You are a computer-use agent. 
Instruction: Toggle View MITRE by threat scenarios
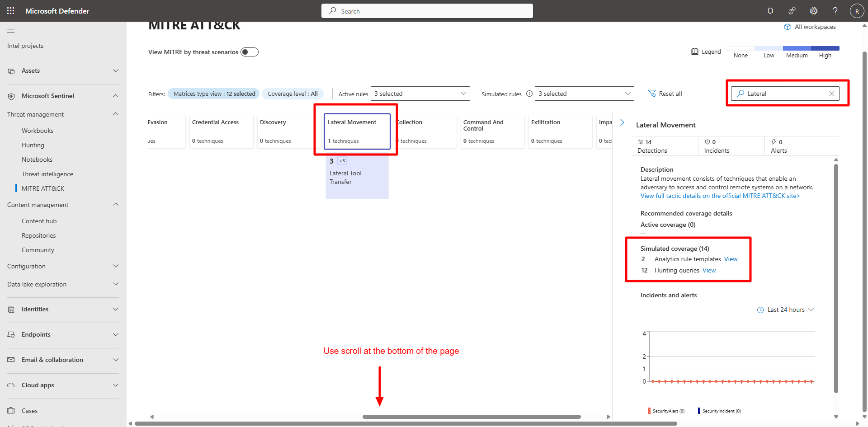250,52
